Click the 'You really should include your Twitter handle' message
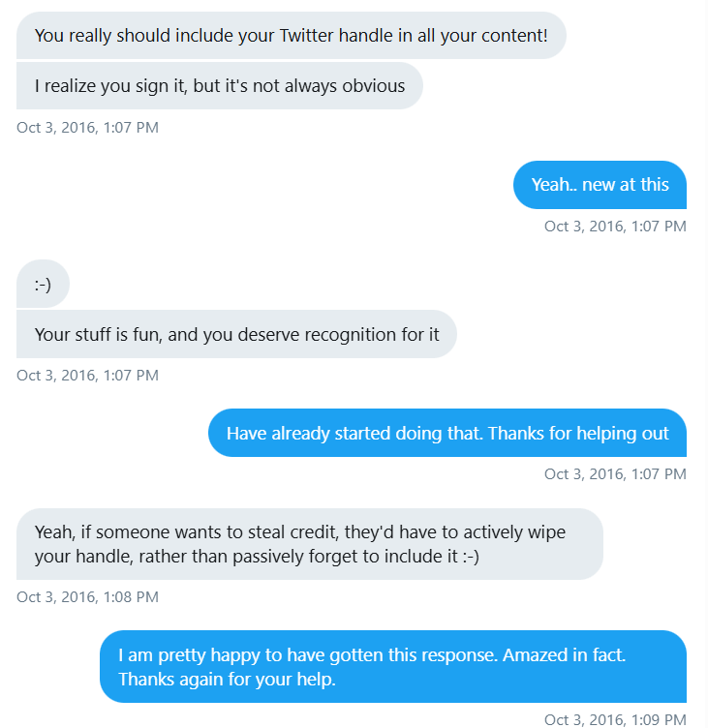 pyautogui.click(x=291, y=36)
